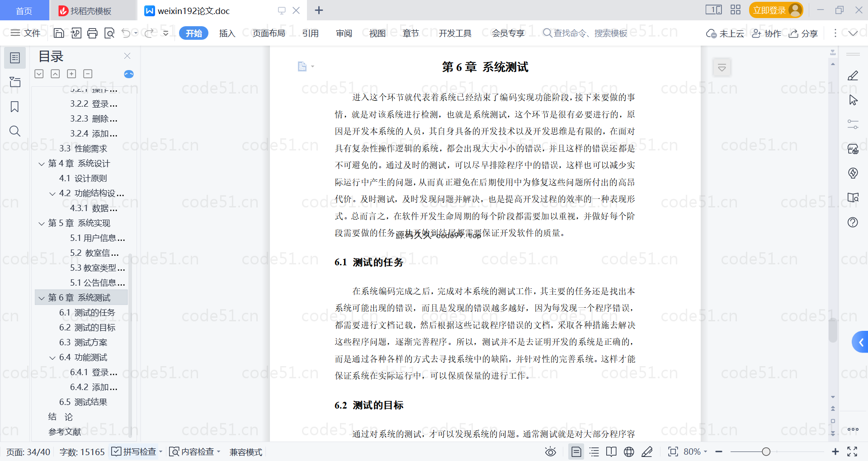868x461 pixels.
Task: Click the Print icon in toolbar
Action: (92, 33)
